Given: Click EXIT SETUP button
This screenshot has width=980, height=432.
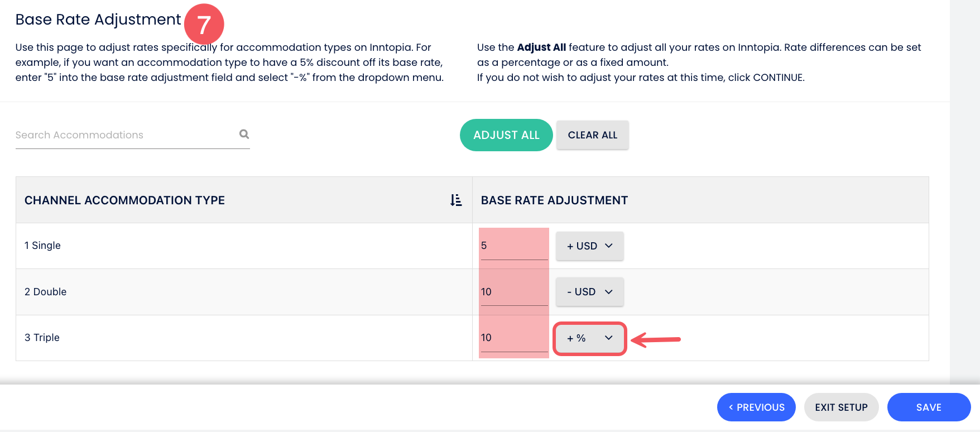Looking at the screenshot, I should click(x=841, y=407).
